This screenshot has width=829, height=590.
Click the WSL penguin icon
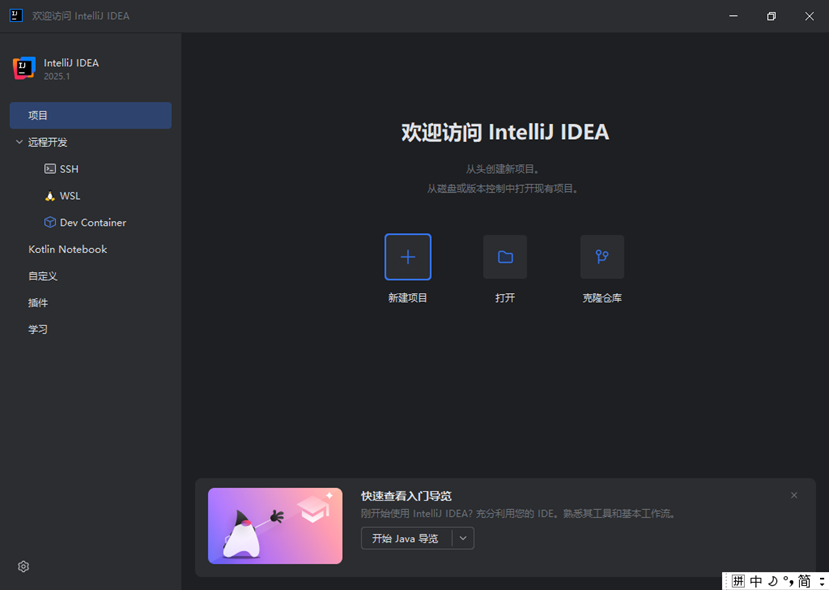(50, 196)
